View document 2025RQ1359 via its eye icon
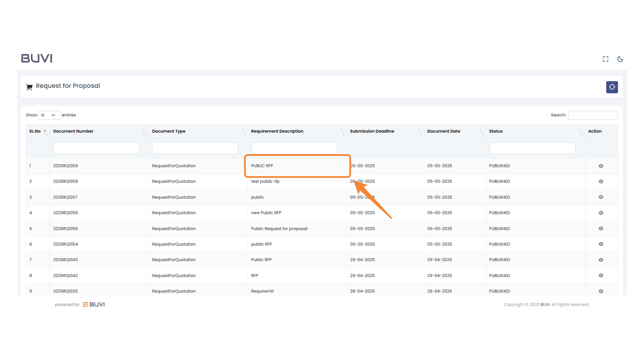 tap(601, 166)
